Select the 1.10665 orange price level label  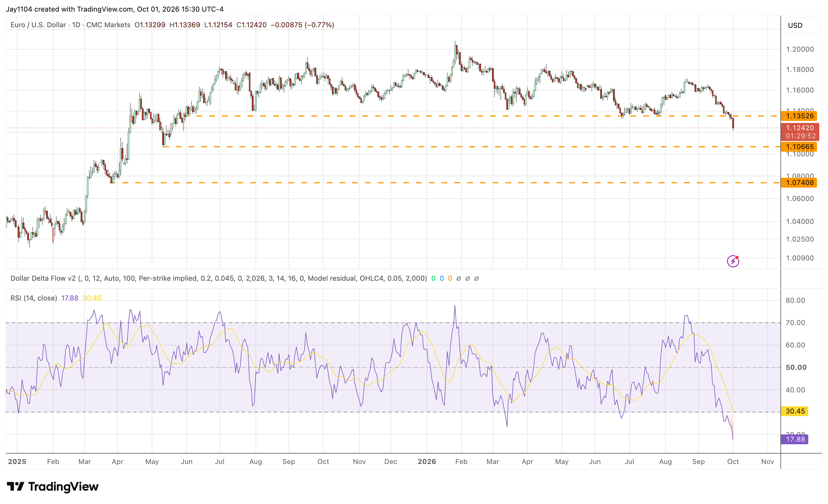(x=799, y=147)
